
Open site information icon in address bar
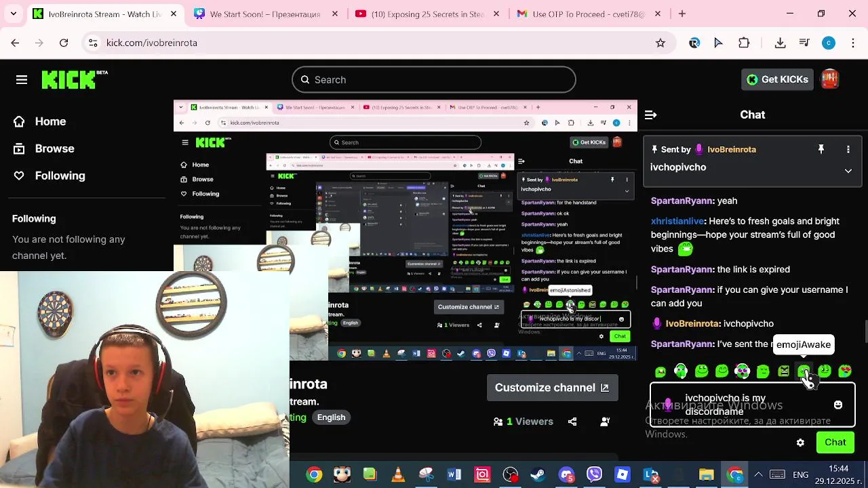point(93,43)
